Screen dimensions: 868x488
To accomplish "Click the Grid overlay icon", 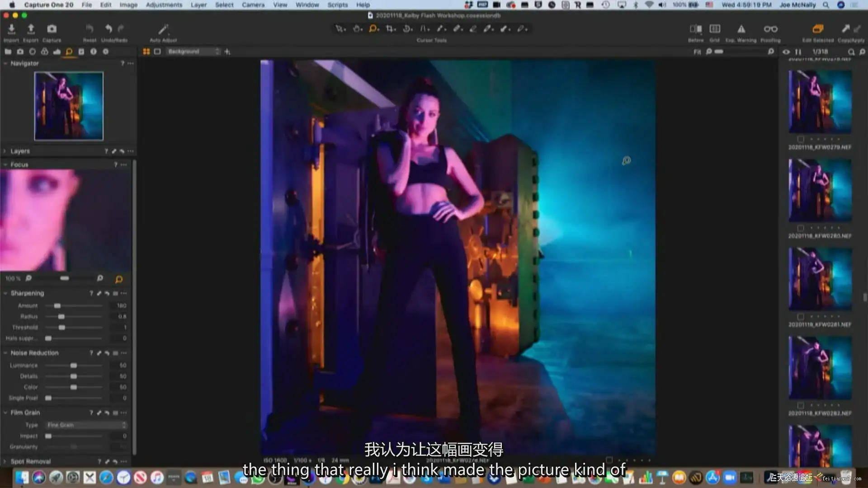I will click(x=715, y=29).
